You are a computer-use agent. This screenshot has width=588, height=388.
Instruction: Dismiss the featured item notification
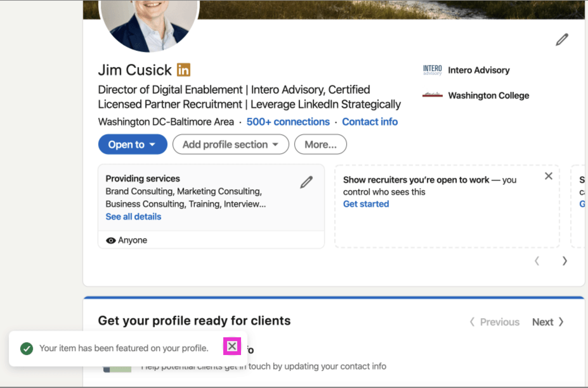pos(232,346)
